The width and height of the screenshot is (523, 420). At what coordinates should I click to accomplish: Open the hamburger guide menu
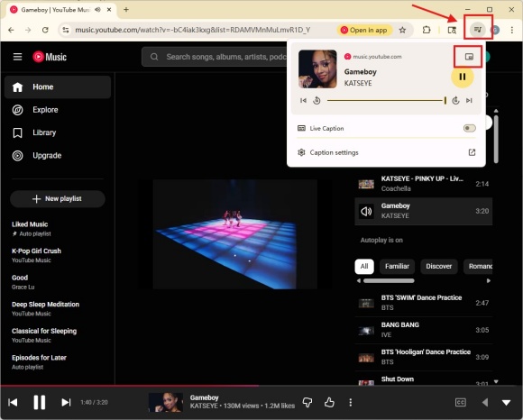point(17,57)
